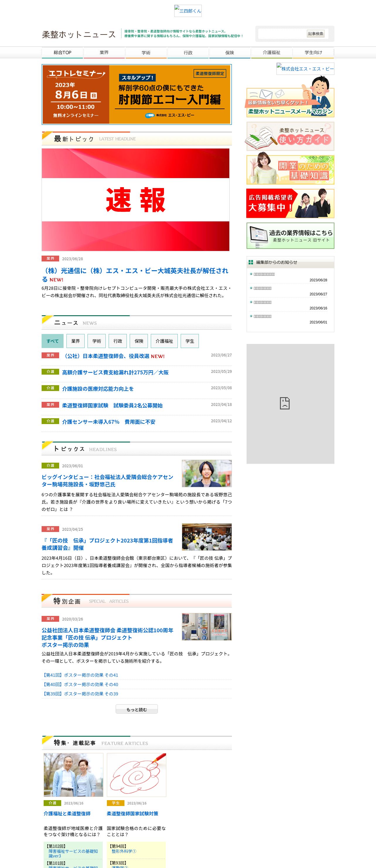This screenshot has height=868, width=376.
Task: Open 介護センサー未導入67% article
Action: (109, 422)
